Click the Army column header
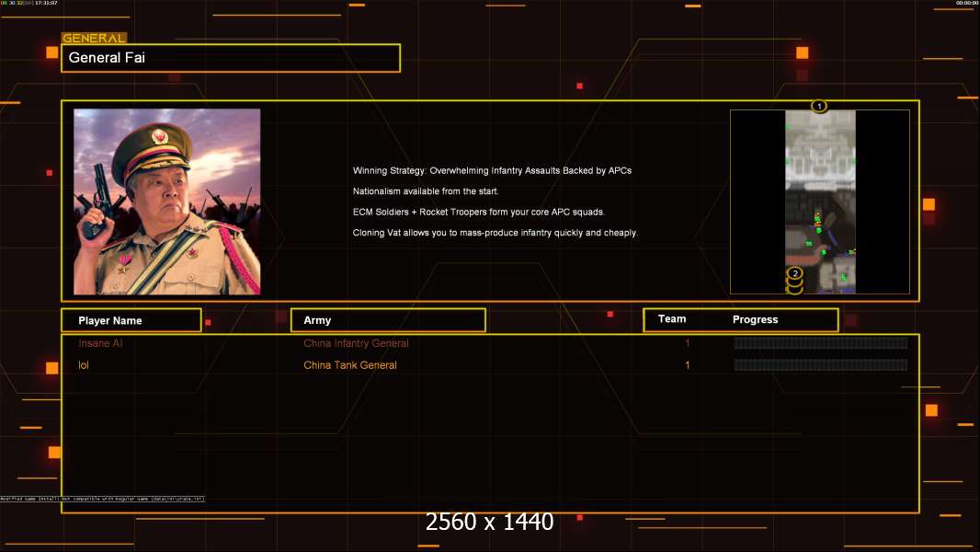 point(388,320)
